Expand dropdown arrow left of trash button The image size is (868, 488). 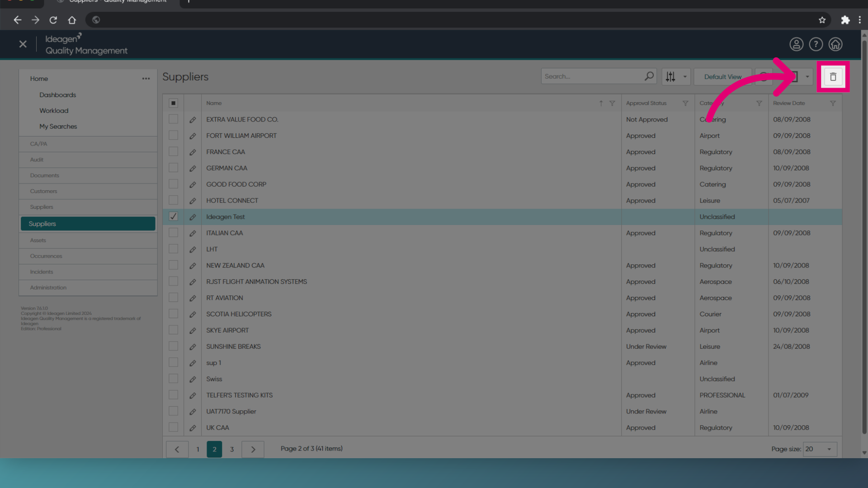coord(807,77)
